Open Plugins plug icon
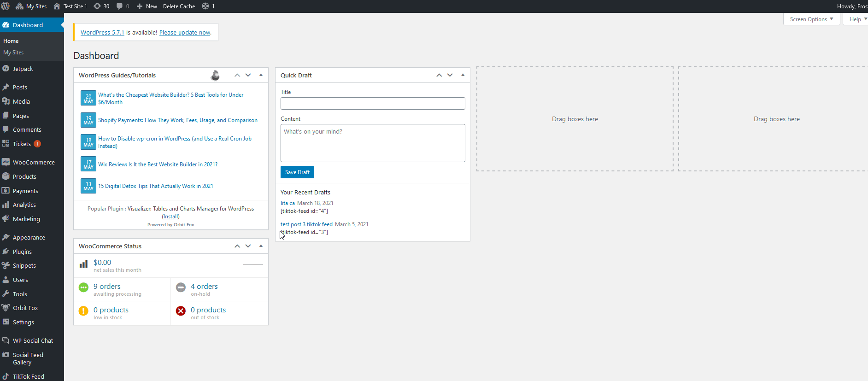The image size is (868, 381). click(6, 252)
